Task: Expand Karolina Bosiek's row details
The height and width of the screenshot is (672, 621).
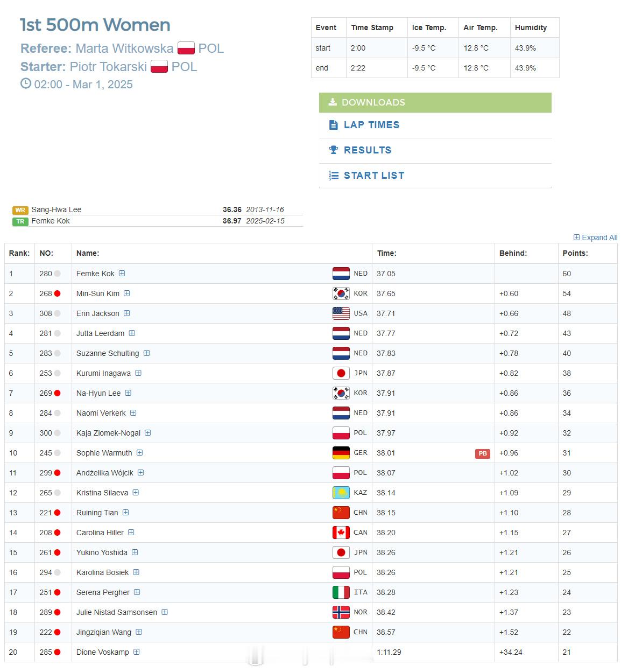Action: point(136,572)
